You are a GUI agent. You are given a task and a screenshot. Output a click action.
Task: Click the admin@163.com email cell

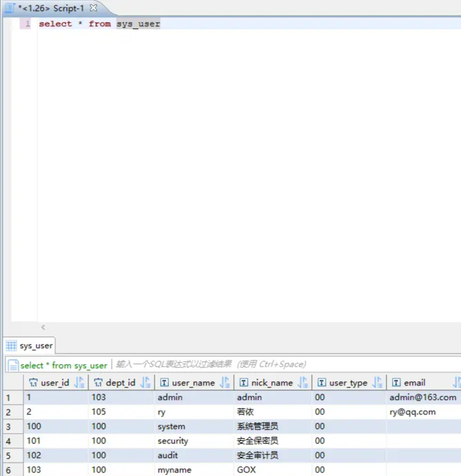click(422, 397)
